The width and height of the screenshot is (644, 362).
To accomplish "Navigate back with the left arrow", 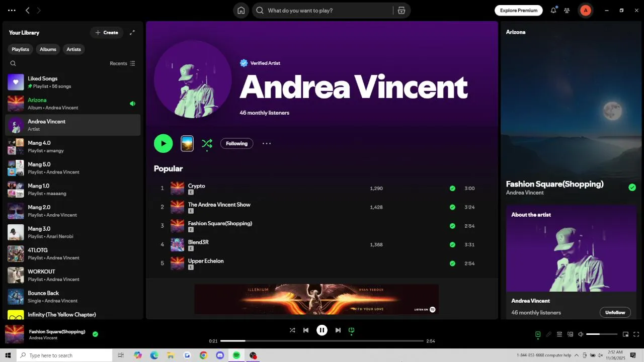I will tap(28, 11).
